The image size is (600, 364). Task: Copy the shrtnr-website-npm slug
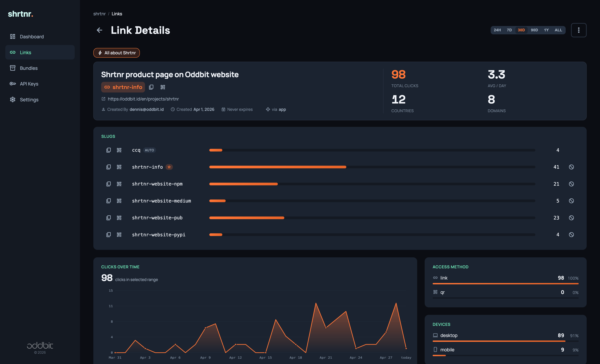pos(109,184)
